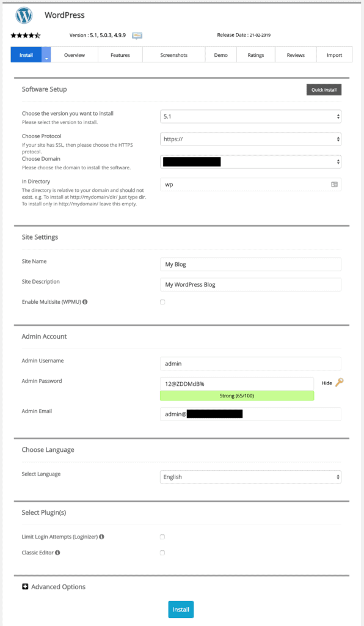
Task: Click the Site Description input field
Action: click(250, 285)
